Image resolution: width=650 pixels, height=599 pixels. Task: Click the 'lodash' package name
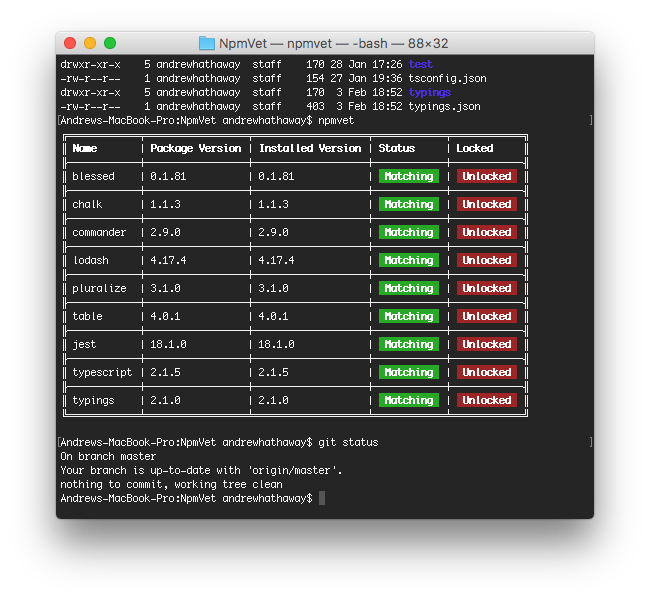91,260
